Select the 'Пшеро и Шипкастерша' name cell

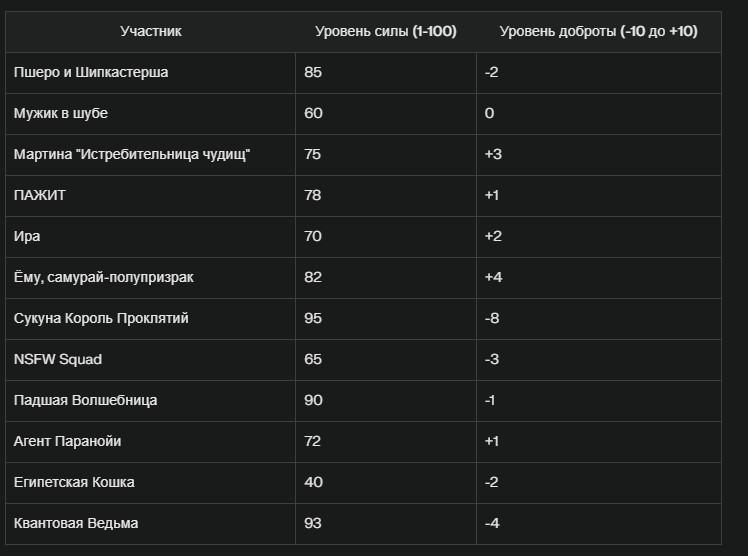tap(150, 72)
